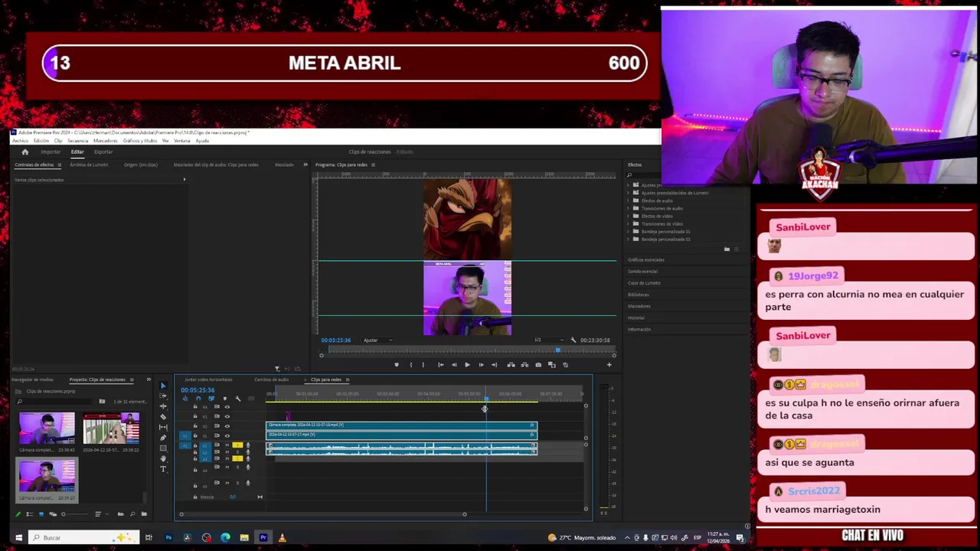The width and height of the screenshot is (980, 551).
Task: Click timeline display settings wrench icon
Action: (x=237, y=399)
